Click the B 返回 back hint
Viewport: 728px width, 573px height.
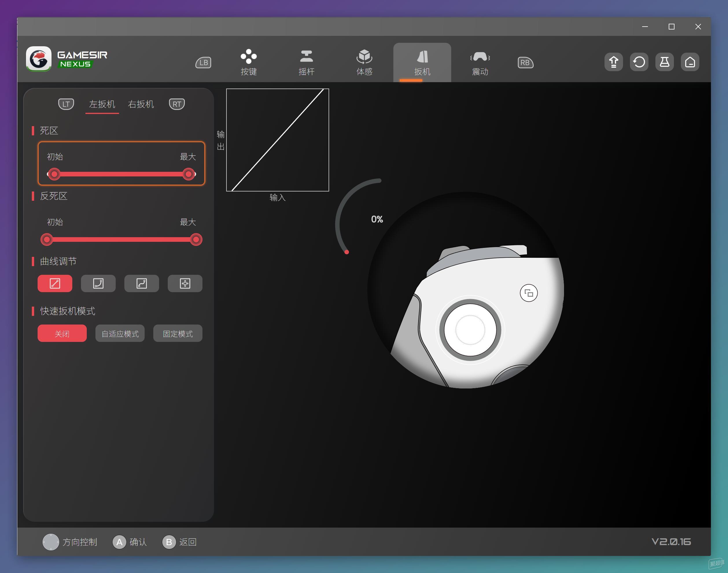pyautogui.click(x=180, y=542)
